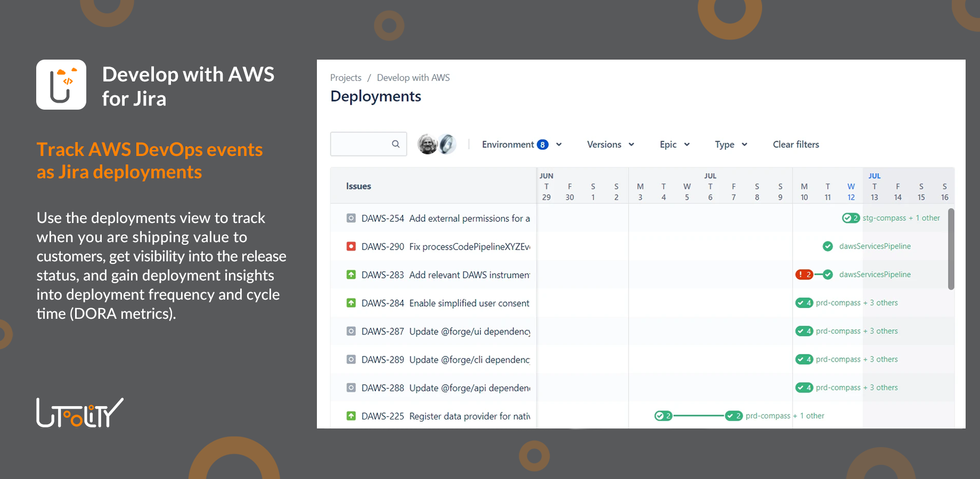Viewport: 980px width, 479px height.
Task: Open issue DAWS-287
Action: pos(383,331)
